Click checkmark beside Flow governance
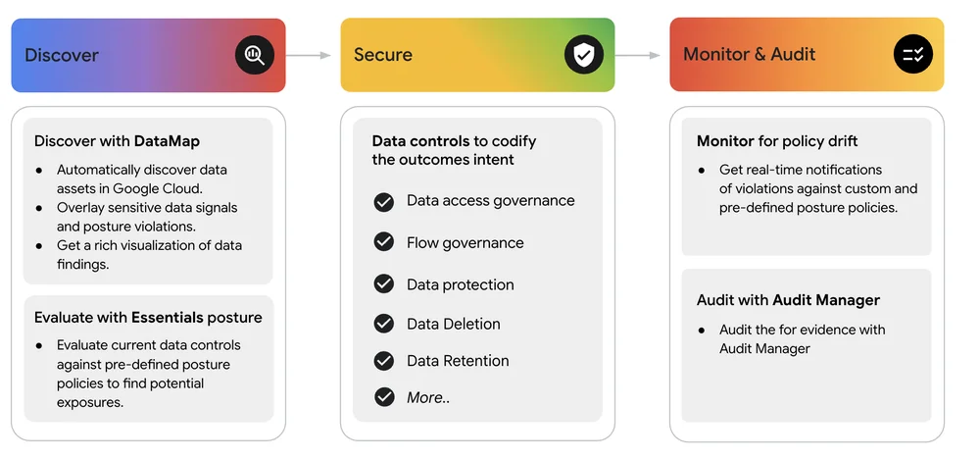 tap(384, 241)
